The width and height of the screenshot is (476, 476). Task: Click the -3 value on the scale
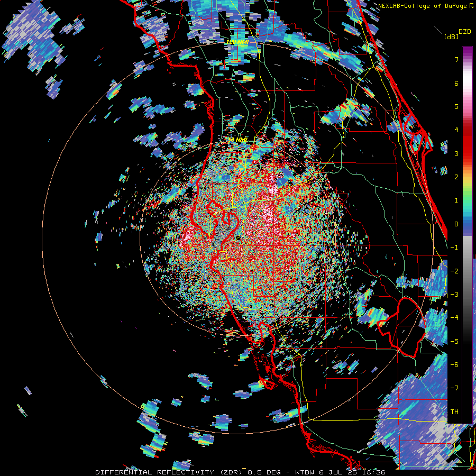(454, 294)
